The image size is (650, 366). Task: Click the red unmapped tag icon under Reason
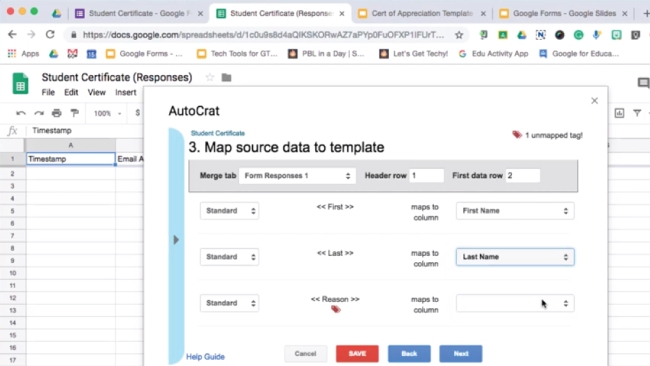pos(336,309)
